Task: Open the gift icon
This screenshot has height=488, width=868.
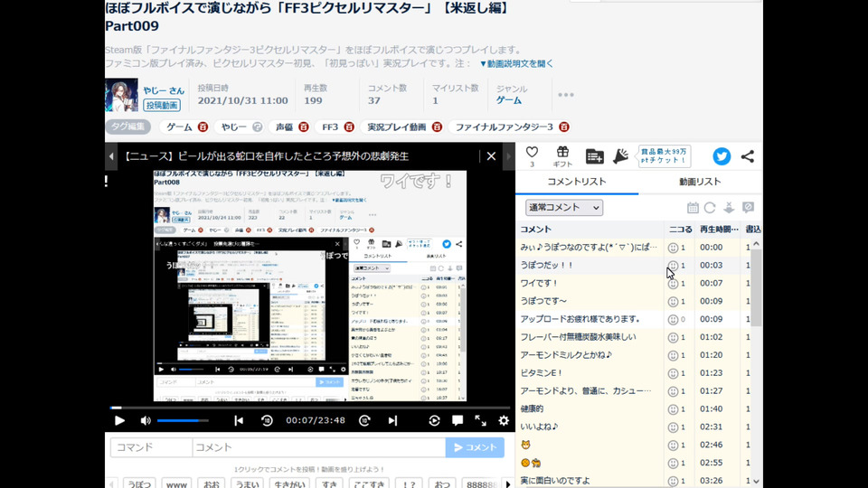Action: [x=562, y=152]
